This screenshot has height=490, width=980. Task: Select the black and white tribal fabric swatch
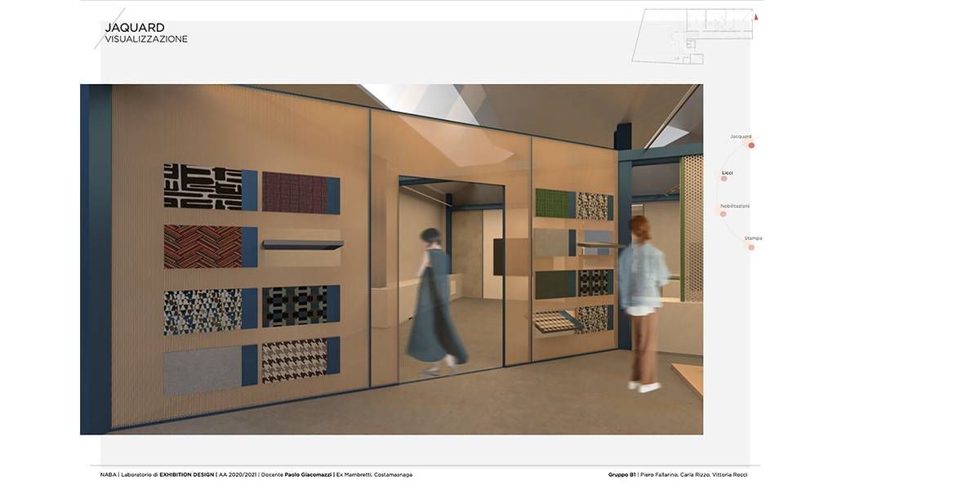tap(203, 187)
